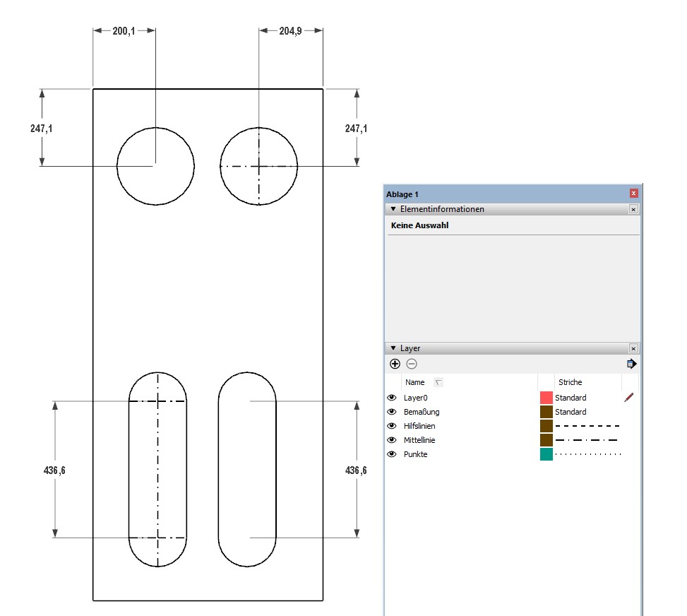
Task: Toggle the Mittellinie layer eye icon
Action: tap(392, 440)
